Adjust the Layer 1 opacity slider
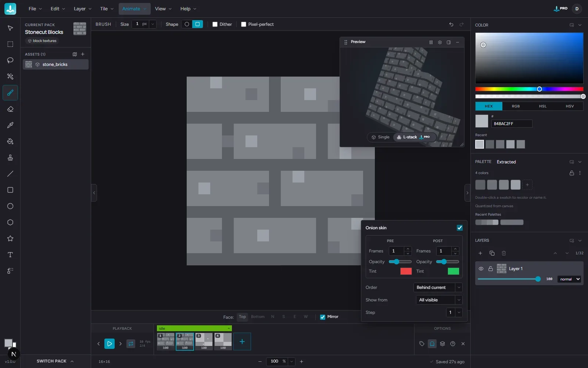588x368 pixels. coord(509,279)
